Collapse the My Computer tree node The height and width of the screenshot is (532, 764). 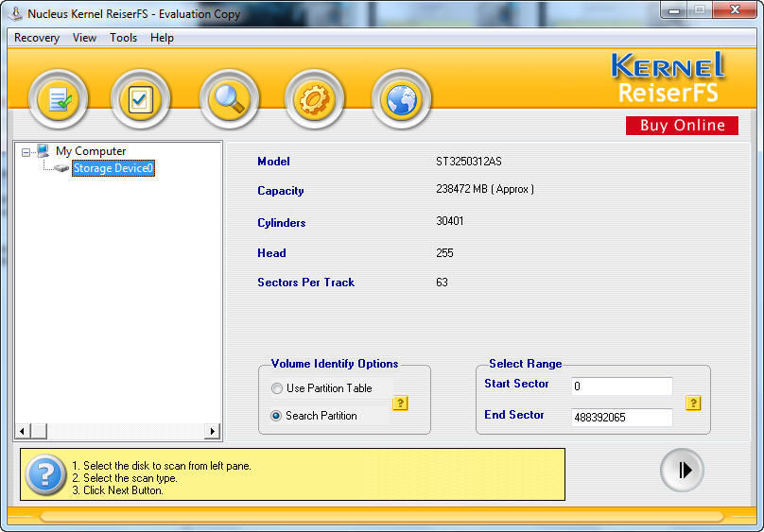pos(26,152)
